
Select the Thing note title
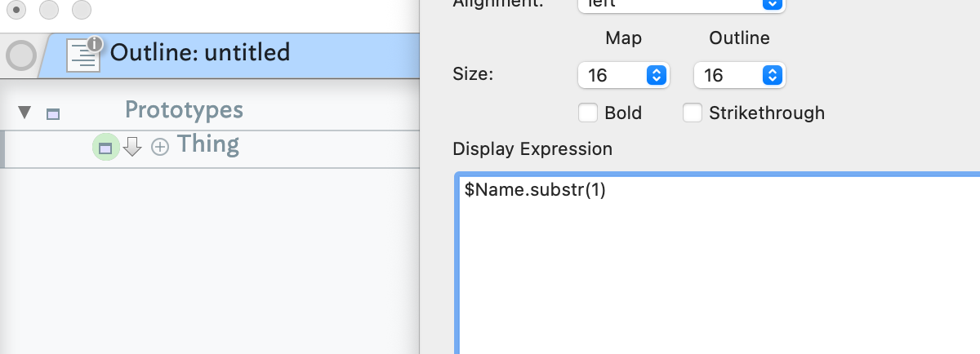(x=208, y=145)
